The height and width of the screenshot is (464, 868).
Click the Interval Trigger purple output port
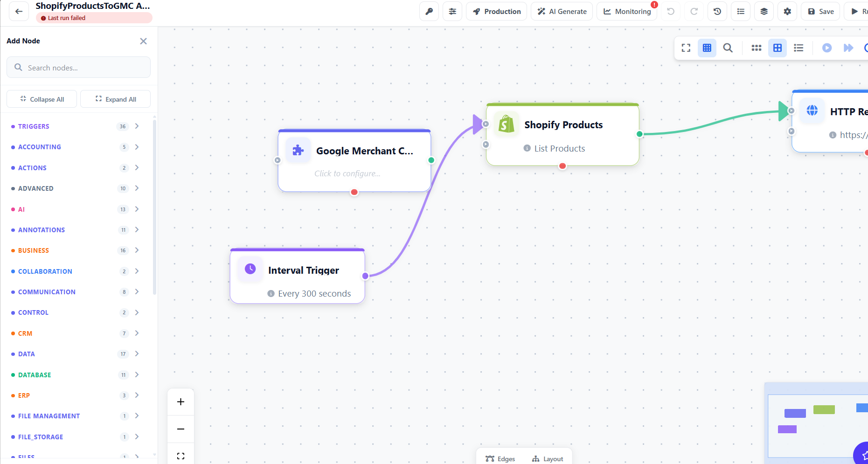(365, 276)
